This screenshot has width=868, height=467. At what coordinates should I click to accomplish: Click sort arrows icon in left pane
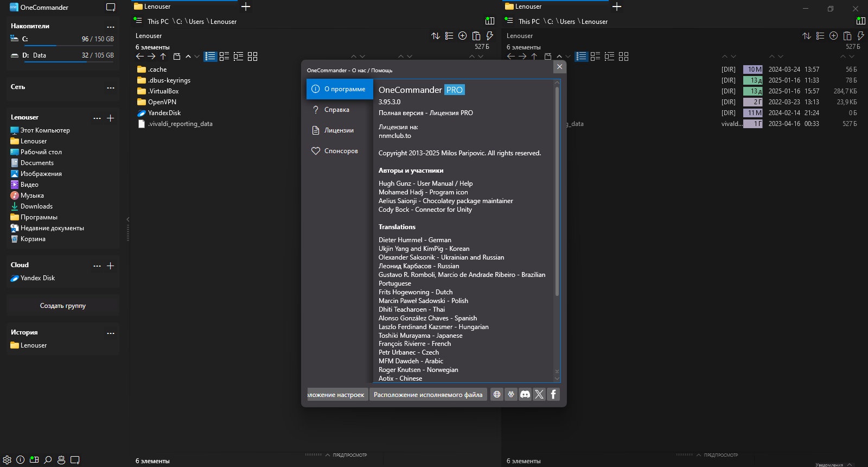click(x=436, y=36)
